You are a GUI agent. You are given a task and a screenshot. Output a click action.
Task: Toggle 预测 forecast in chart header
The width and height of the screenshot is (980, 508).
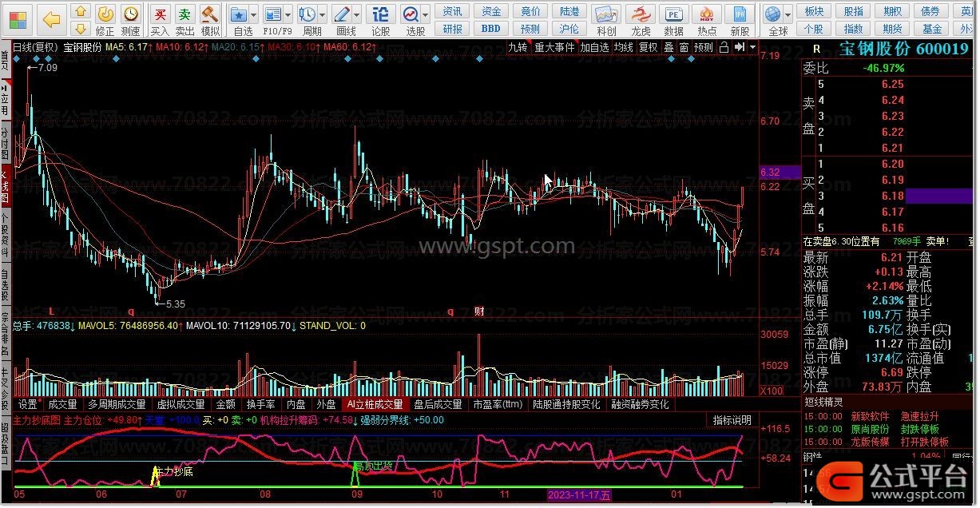pyautogui.click(x=704, y=47)
